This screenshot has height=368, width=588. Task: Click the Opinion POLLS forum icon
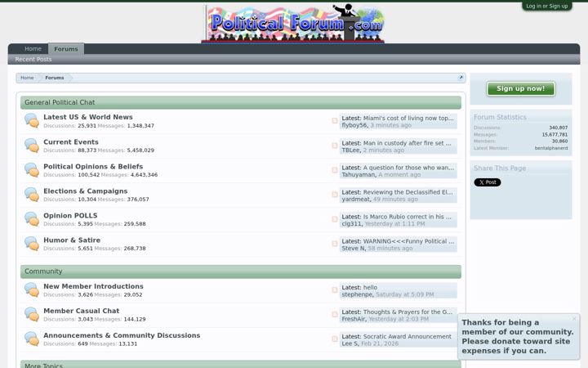[32, 219]
